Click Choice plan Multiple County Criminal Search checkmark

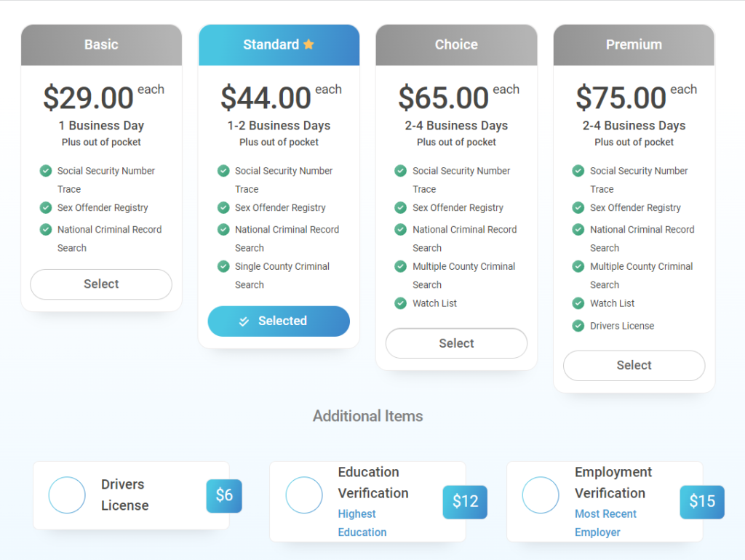pos(400,266)
